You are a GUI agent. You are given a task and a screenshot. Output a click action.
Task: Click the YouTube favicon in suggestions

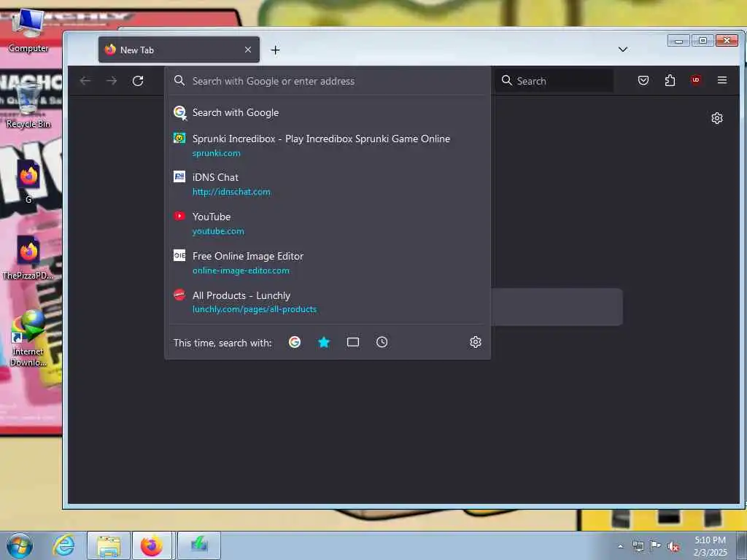[179, 216]
